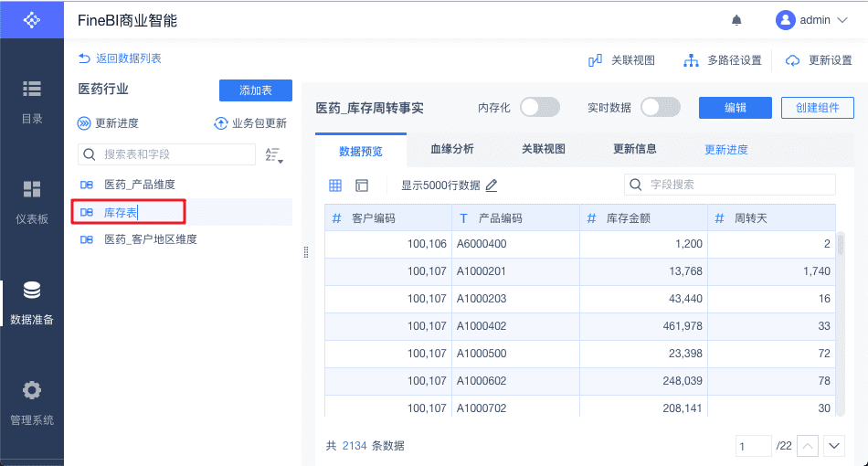
Task: Go to previous page with up arrow
Action: coord(808,446)
